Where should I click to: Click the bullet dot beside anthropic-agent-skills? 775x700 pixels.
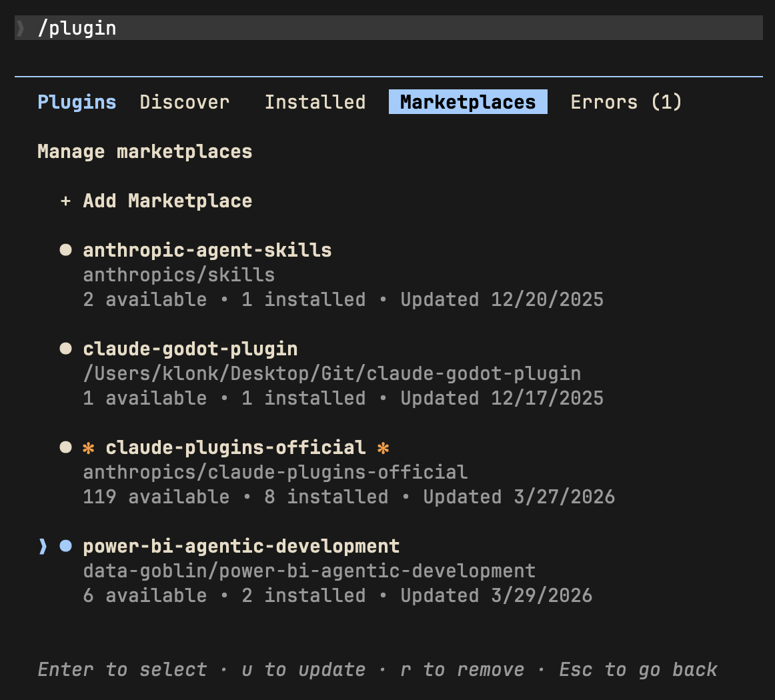[66, 250]
